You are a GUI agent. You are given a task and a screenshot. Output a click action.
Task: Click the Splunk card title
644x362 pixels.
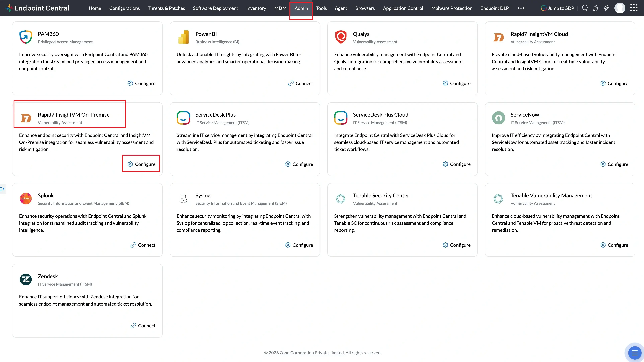[x=46, y=195]
